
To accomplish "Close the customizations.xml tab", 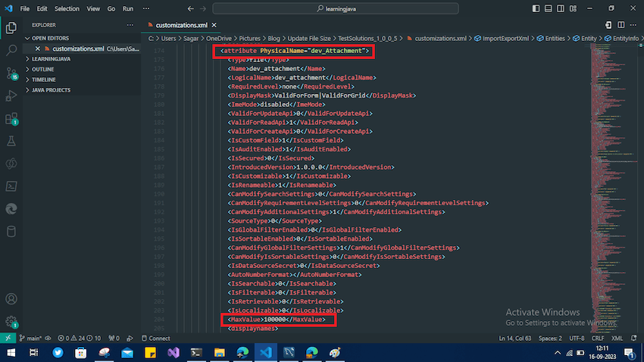I will coord(214,25).
